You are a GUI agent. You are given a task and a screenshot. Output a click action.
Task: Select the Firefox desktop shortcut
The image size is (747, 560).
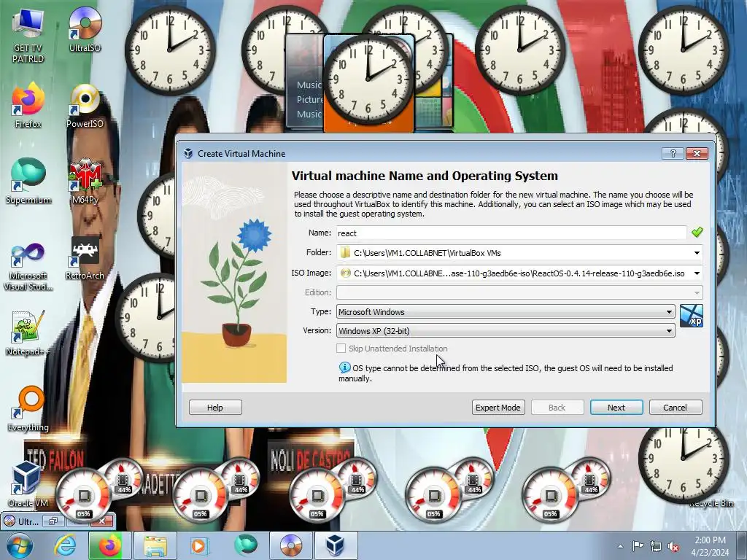pyautogui.click(x=28, y=106)
